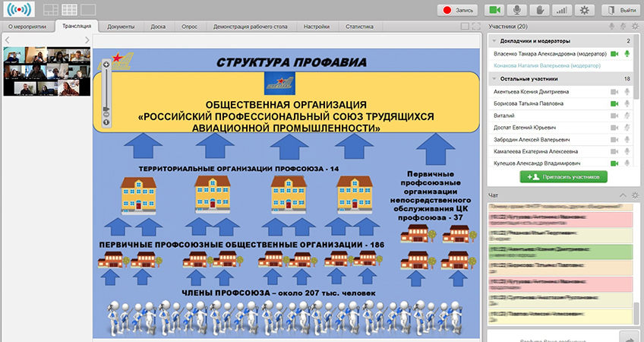Screen dimensions: 644x342
Task: Click the windowed view icon beside tabs
Action: click(465, 27)
